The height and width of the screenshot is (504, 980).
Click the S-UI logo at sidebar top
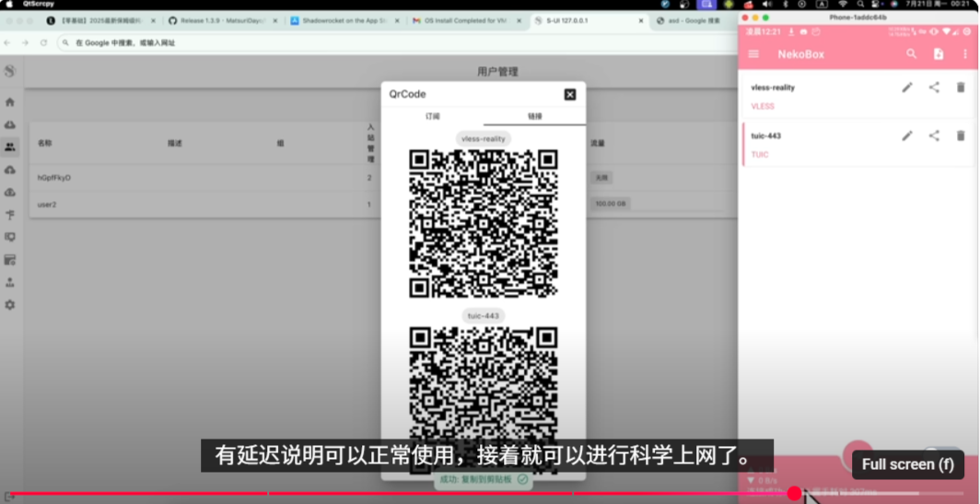[9, 71]
